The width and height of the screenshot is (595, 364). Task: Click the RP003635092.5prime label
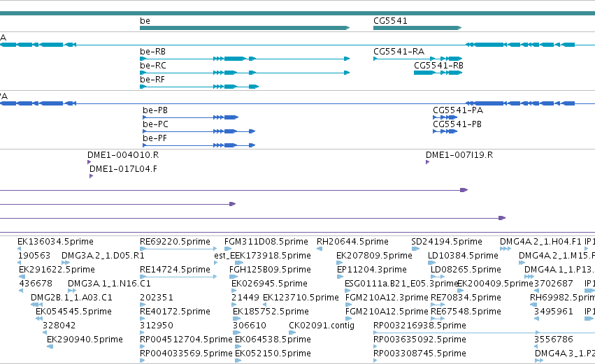click(420, 340)
